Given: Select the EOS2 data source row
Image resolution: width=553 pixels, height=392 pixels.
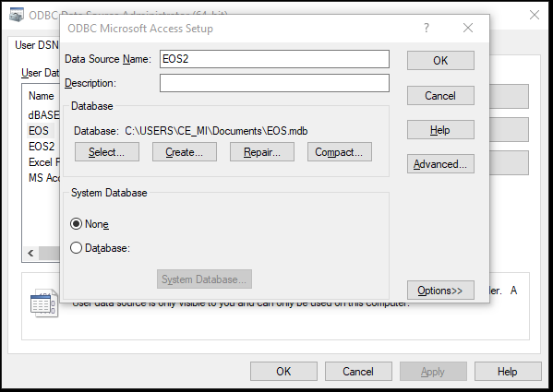Looking at the screenshot, I should (x=42, y=146).
